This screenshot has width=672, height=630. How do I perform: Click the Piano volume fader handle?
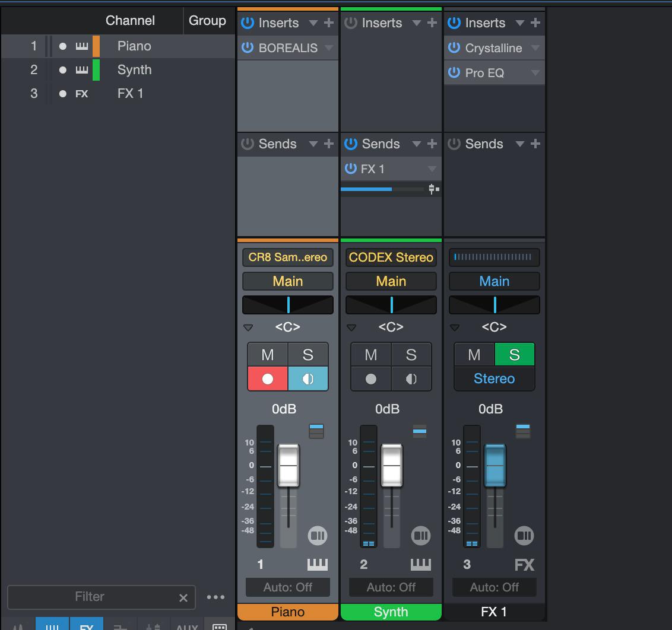[288, 466]
